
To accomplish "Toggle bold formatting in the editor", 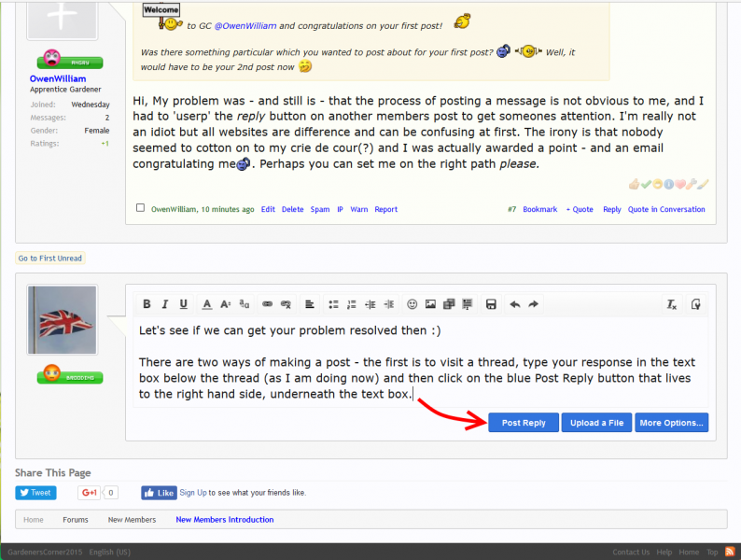I will tap(147, 304).
